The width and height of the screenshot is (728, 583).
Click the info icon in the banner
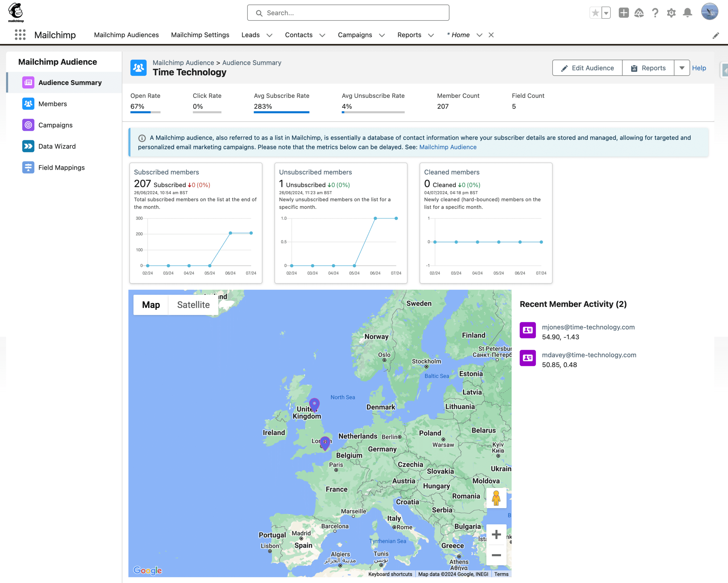pos(142,138)
